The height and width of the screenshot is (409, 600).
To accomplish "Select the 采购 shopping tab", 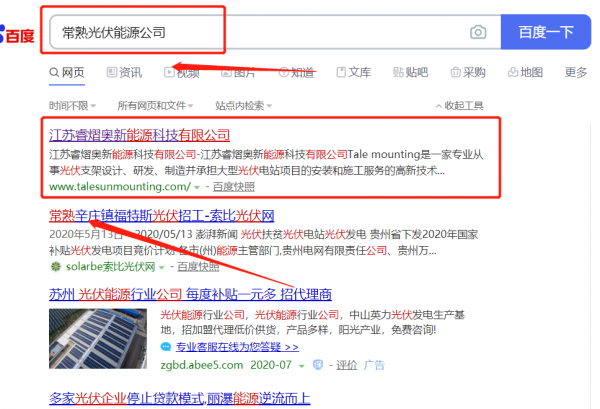I will tap(468, 72).
